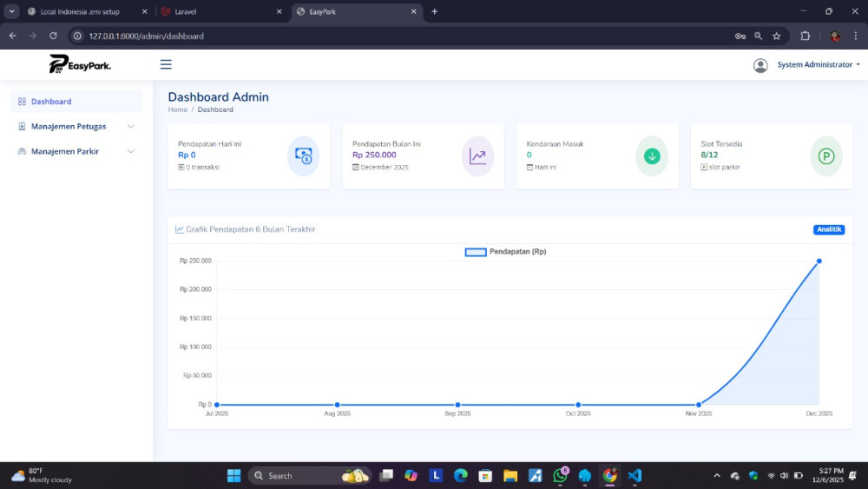Viewport: 868px width, 489px height.
Task: Click the EasyPark logo
Action: (x=80, y=64)
